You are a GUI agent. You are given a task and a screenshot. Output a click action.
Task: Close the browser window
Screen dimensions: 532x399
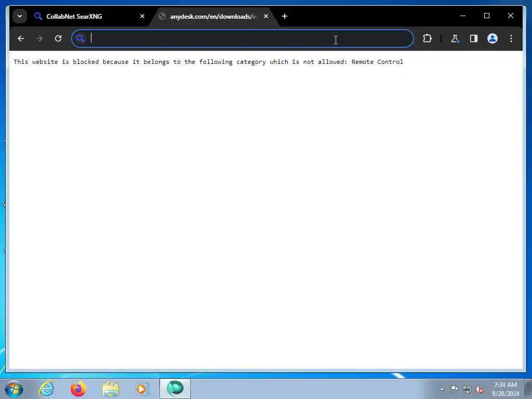(510, 16)
